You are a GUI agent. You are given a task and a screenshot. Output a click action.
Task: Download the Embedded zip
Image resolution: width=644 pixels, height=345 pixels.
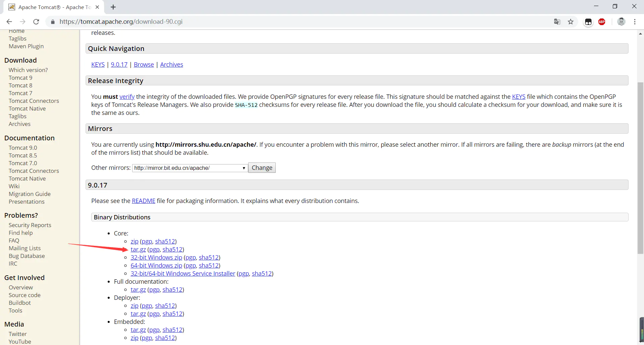[x=135, y=338]
